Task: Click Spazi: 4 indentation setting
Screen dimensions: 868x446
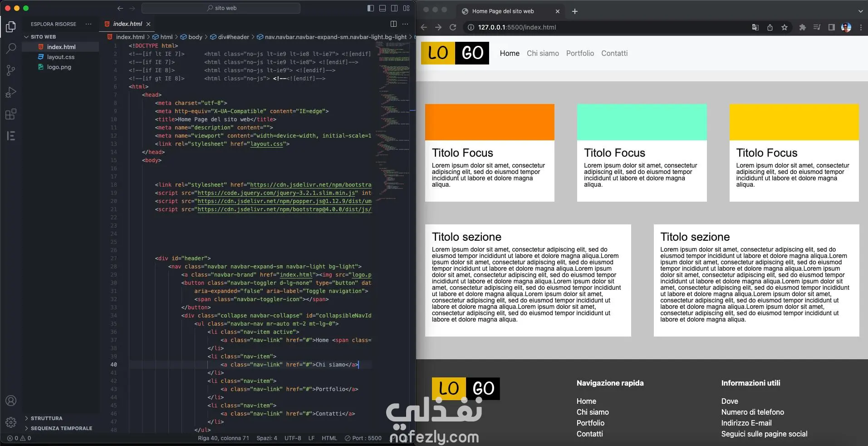Action: 267,438
